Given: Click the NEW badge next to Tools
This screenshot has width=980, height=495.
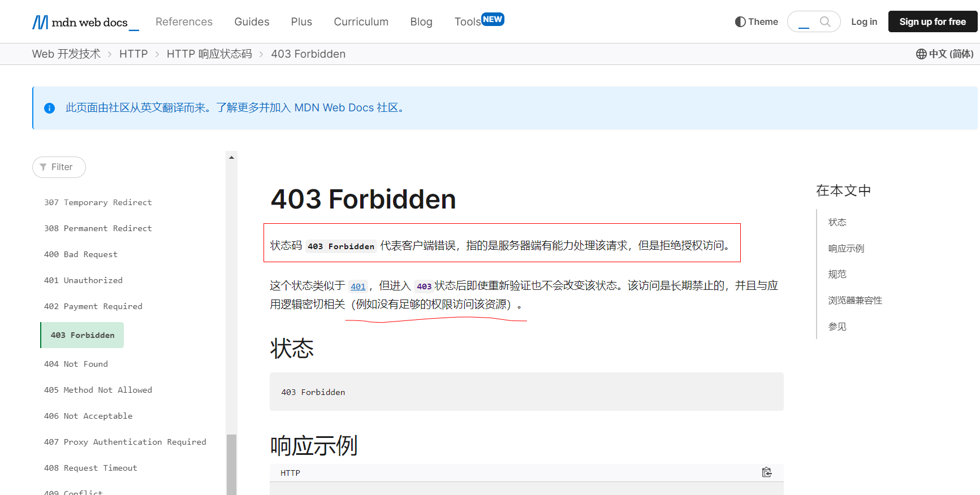Looking at the screenshot, I should [x=493, y=19].
